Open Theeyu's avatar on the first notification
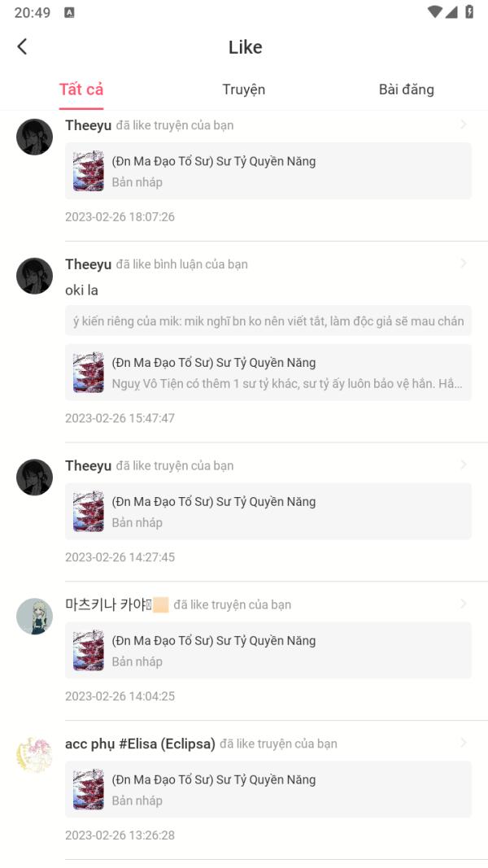Screen dimensions: 488x868 point(34,137)
